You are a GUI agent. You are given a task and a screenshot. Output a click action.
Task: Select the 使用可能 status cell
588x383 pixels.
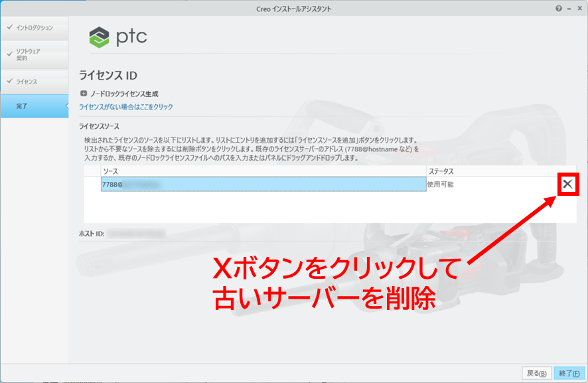click(x=441, y=185)
